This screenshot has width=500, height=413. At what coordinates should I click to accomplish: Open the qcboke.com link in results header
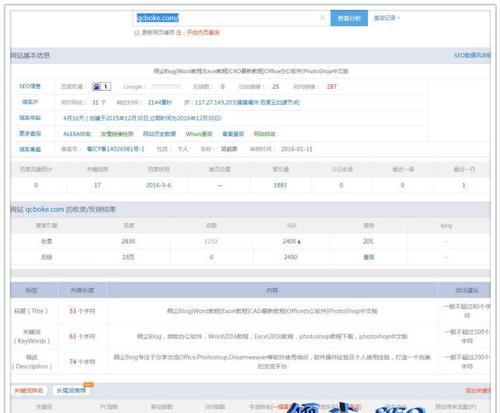[45, 209]
